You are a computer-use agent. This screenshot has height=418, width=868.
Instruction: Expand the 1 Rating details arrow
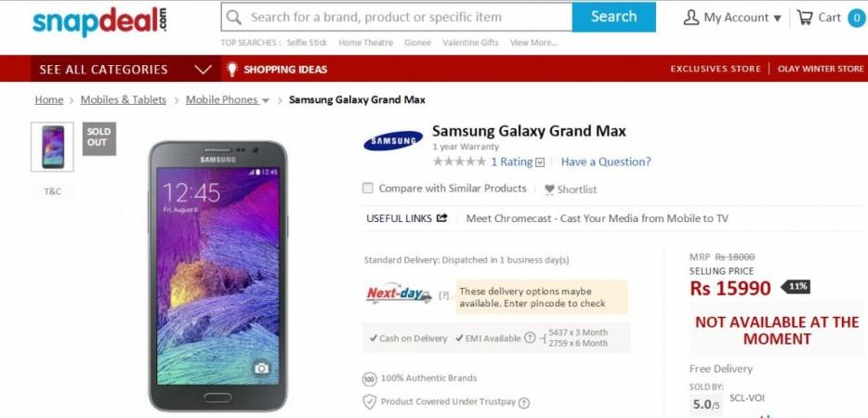540,163
